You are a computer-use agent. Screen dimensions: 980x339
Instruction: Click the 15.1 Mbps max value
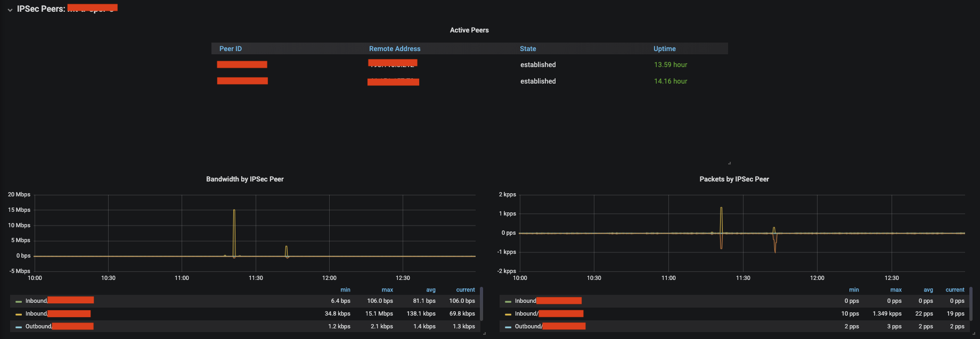point(379,314)
